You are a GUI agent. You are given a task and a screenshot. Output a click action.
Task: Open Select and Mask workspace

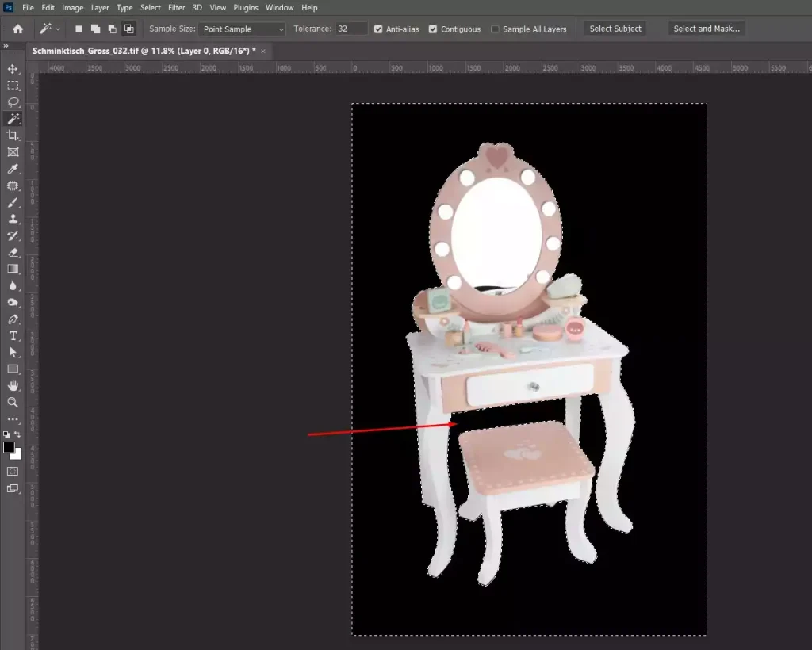coord(706,29)
